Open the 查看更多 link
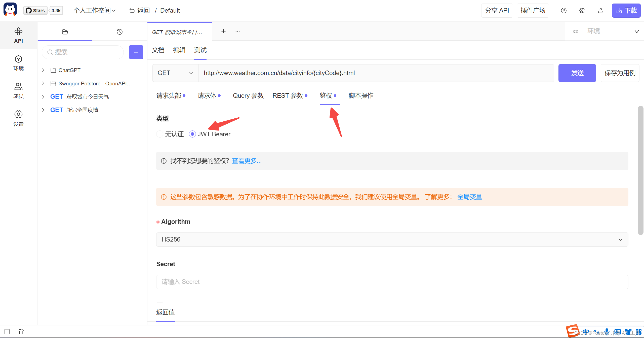This screenshot has height=338, width=644. (247, 161)
